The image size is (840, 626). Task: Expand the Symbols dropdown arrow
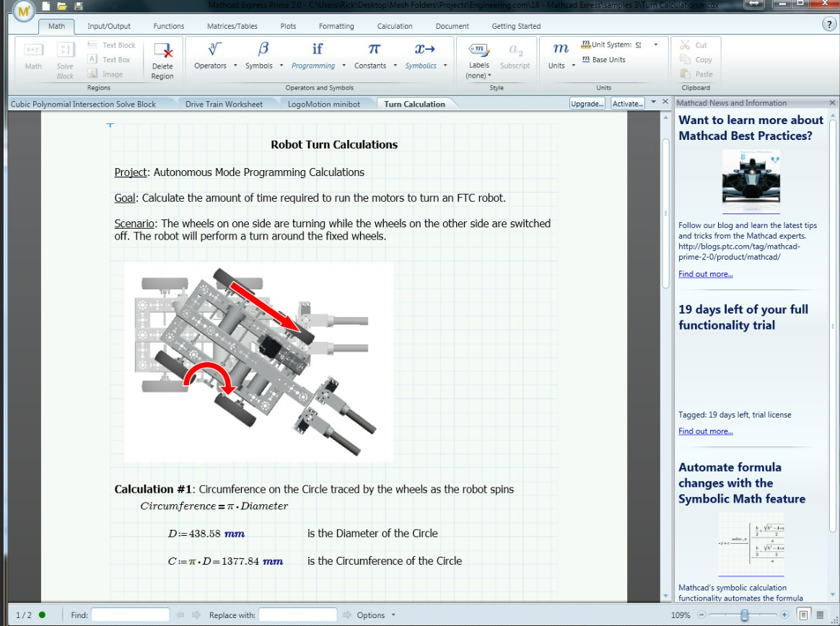[x=281, y=66]
